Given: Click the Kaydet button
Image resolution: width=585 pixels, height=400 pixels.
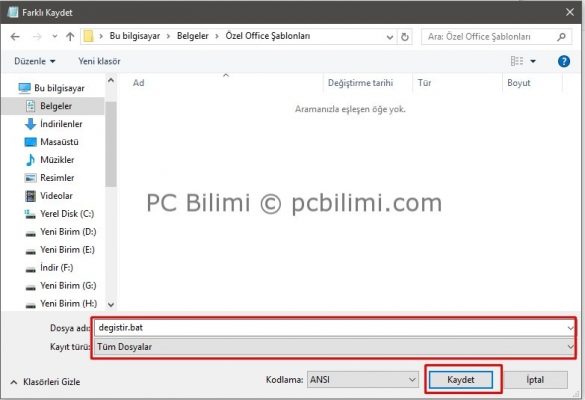Looking at the screenshot, I should click(x=461, y=380).
